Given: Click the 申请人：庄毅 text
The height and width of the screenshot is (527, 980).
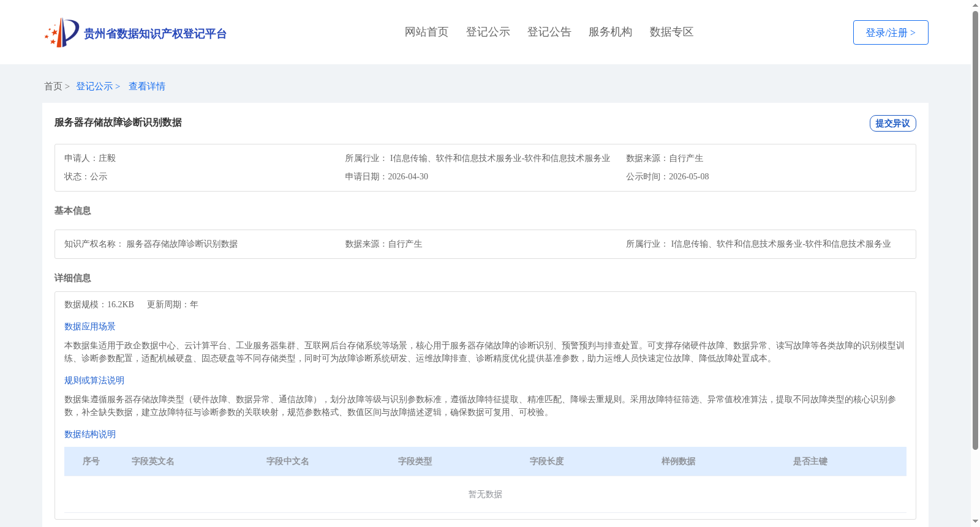Looking at the screenshot, I should tap(90, 158).
